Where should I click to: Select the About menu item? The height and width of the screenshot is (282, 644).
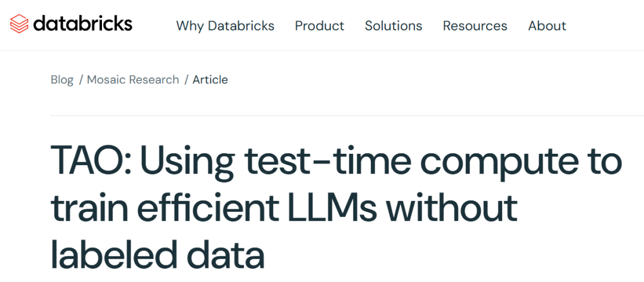(x=547, y=26)
